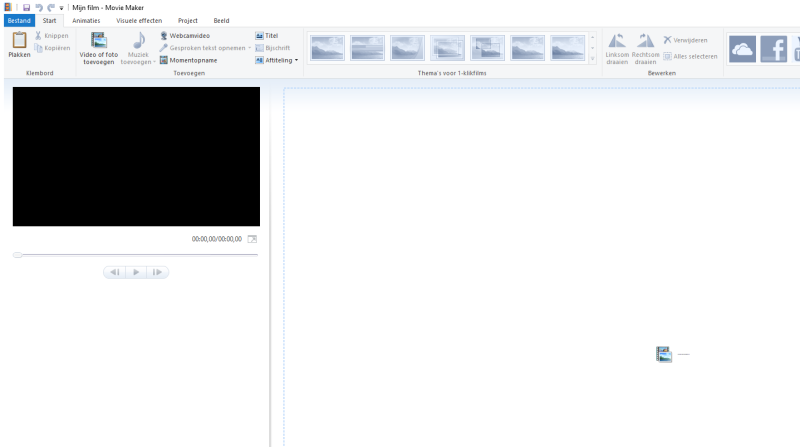Toggle full-screen preview button
The image size is (800, 447).
point(252,239)
